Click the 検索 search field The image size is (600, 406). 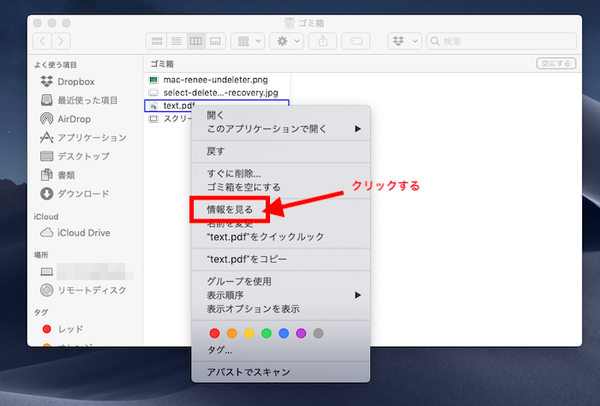[x=502, y=41]
